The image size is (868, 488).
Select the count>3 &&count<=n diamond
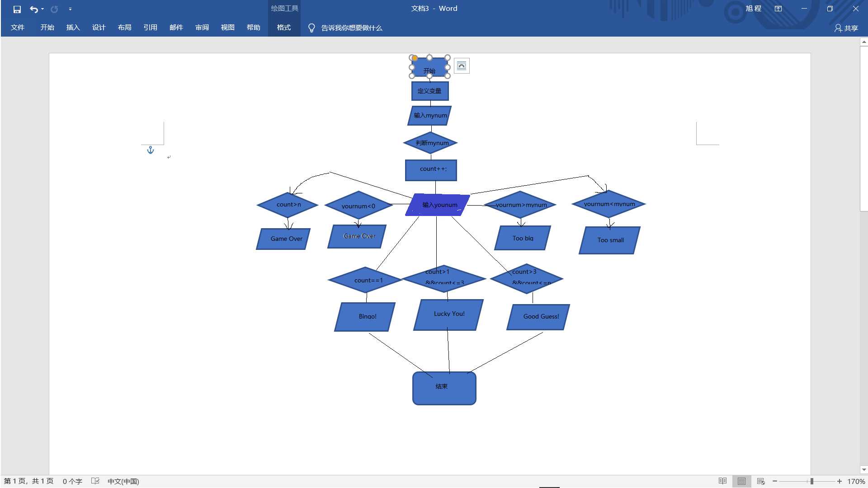tap(527, 278)
